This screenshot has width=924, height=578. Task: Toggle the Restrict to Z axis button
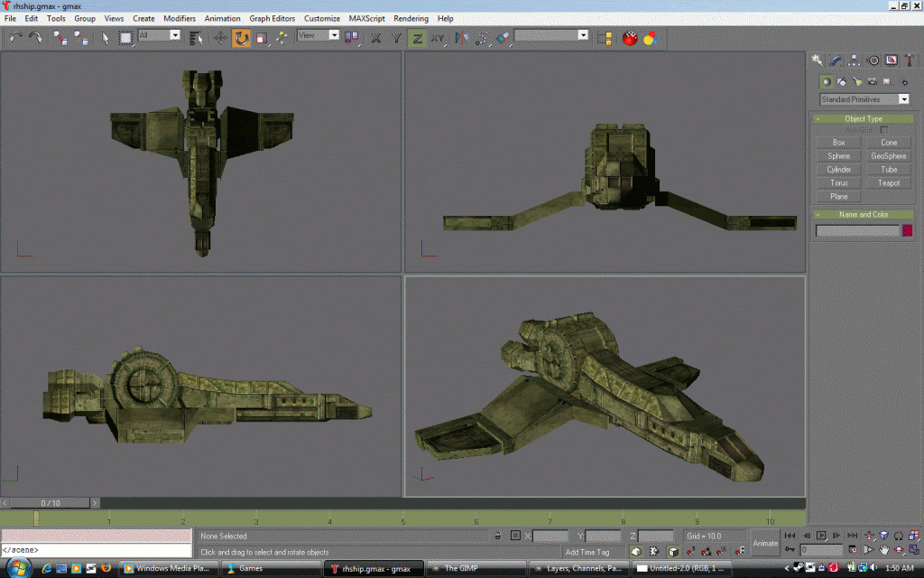click(x=417, y=37)
